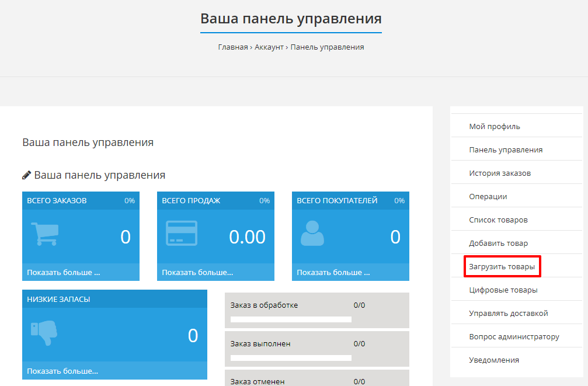Open Уведомления in sidebar menu
588x386 pixels.
pyautogui.click(x=493, y=360)
